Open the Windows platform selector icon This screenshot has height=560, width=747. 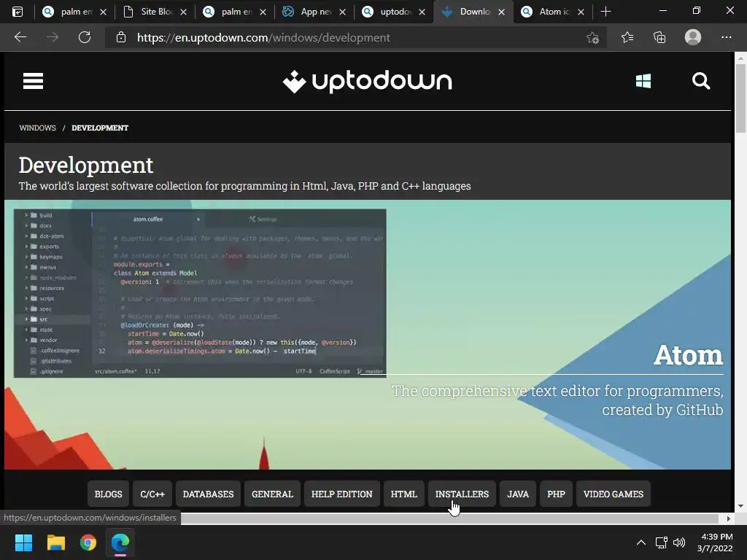click(643, 81)
